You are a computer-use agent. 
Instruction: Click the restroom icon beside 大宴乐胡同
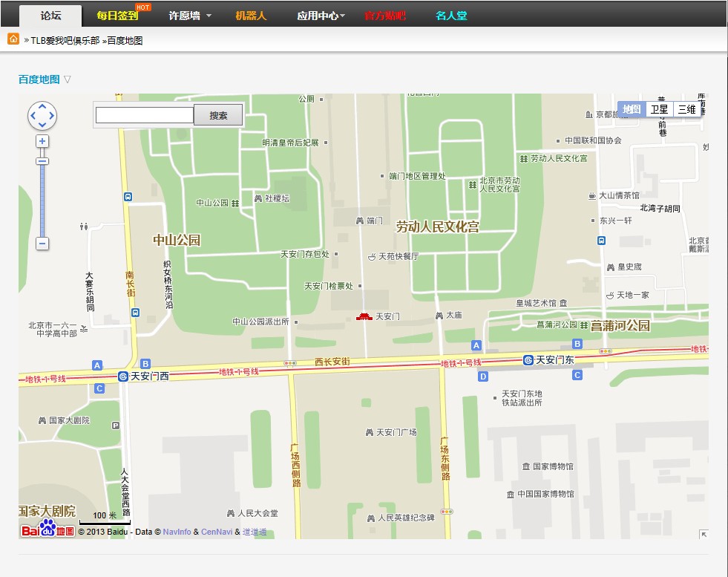click(84, 226)
